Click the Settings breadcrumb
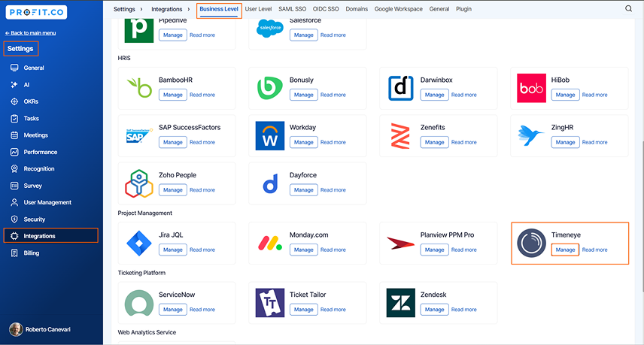The width and height of the screenshot is (644, 345). point(124,9)
